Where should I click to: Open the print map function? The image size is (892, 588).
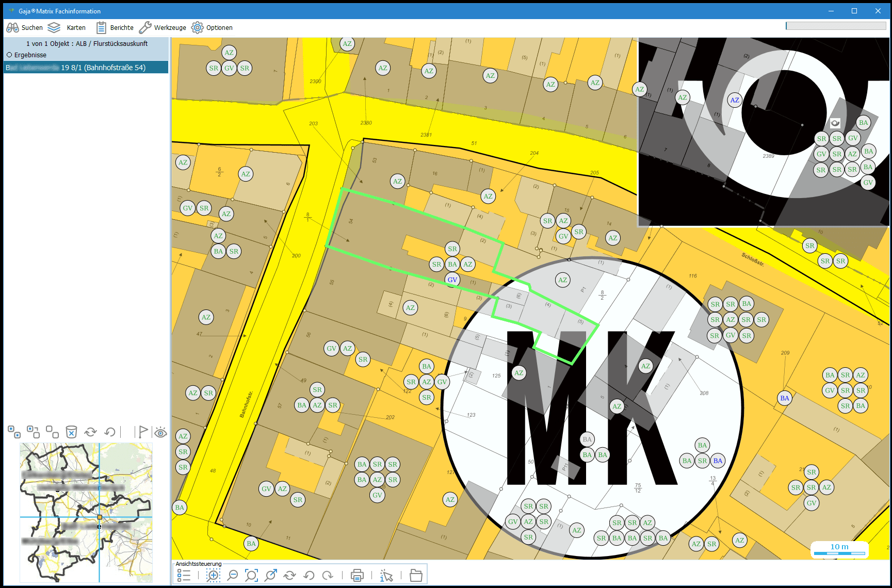click(x=357, y=575)
